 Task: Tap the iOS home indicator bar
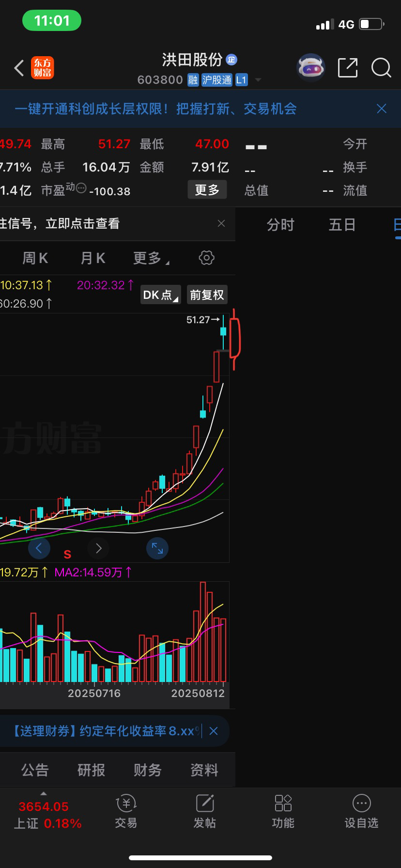pos(200,857)
